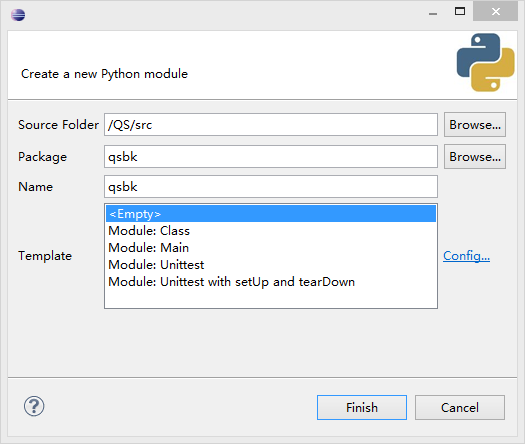This screenshot has width=525, height=444.
Task: Maximize the dialog window
Action: click(x=460, y=12)
